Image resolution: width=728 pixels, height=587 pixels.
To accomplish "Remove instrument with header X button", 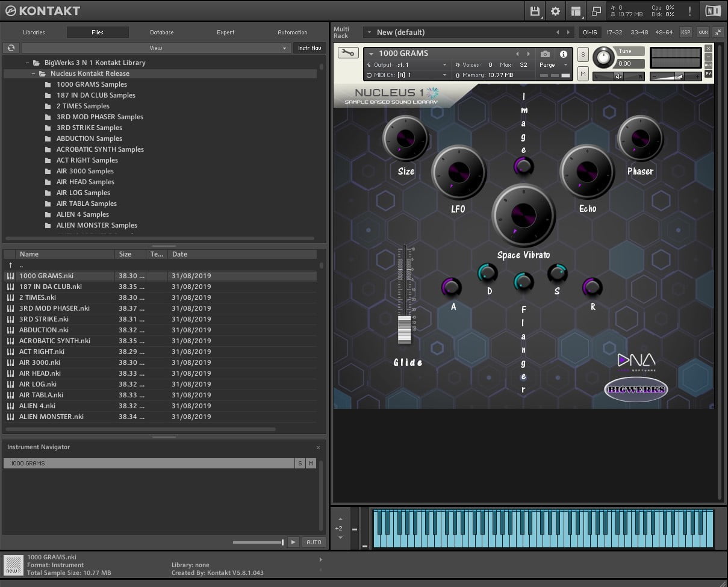I will (708, 48).
